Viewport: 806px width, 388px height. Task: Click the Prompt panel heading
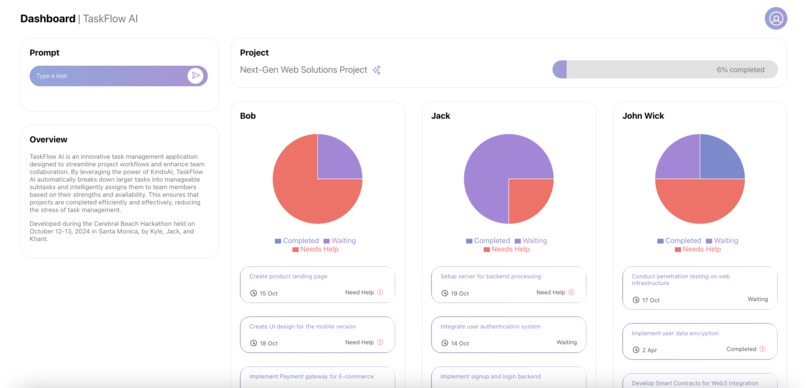44,53
